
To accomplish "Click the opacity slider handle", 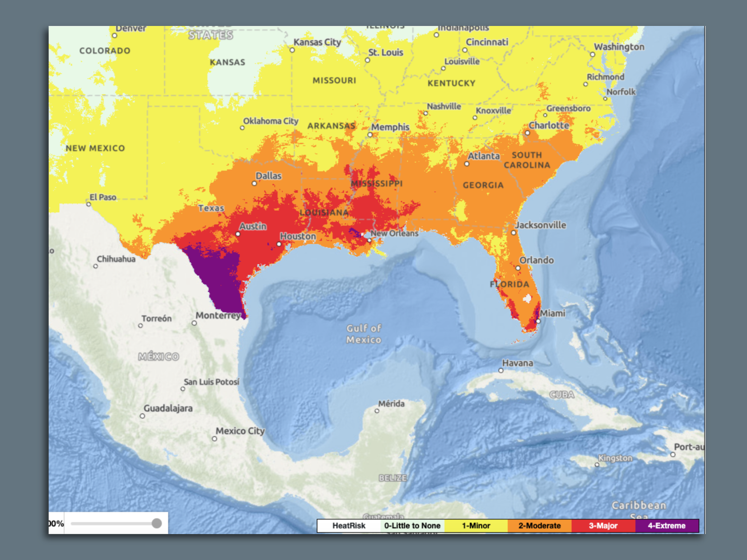I will (157, 523).
